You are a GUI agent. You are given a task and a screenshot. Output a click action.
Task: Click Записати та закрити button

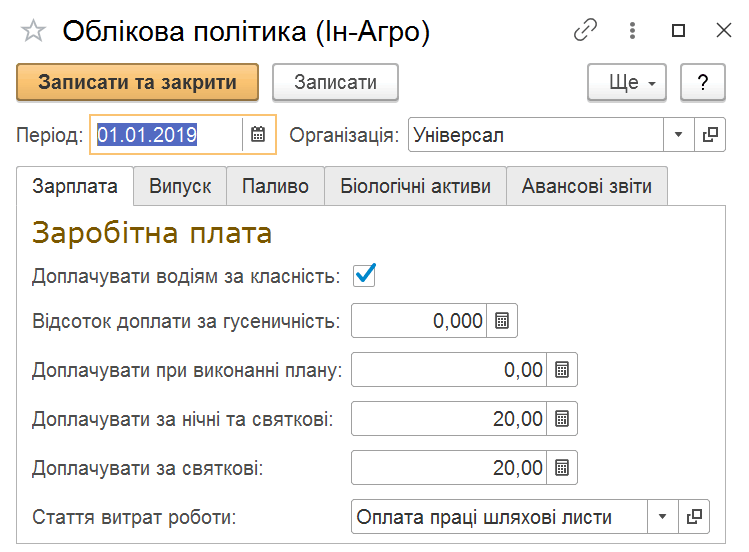pos(138,82)
